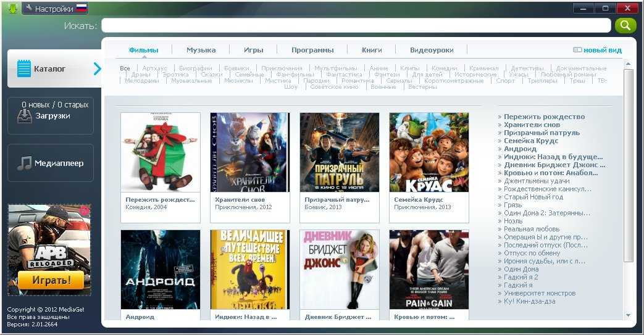This screenshot has height=335, width=644.
Task: Switch to the Видеоуроки tab
Action: (432, 50)
